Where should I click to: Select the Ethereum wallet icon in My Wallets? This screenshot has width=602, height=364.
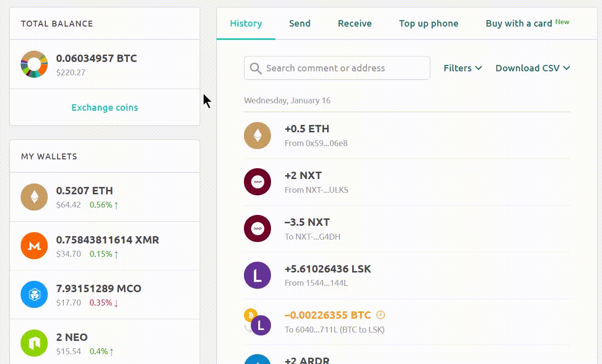click(33, 196)
